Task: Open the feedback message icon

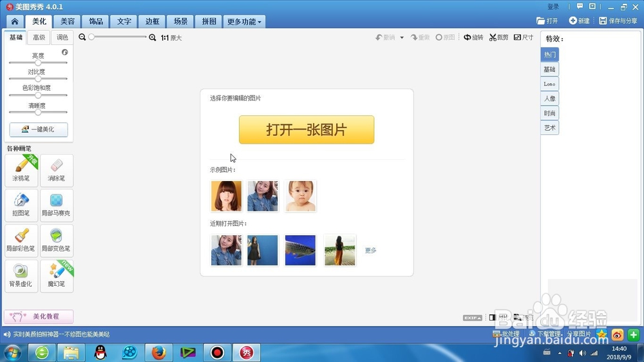Action: [x=580, y=6]
